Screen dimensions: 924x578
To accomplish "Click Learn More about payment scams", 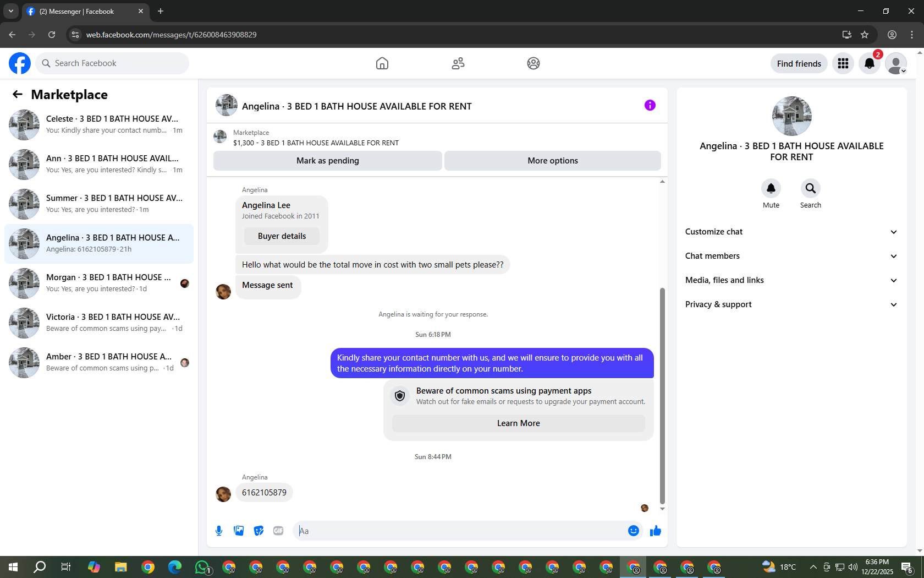I will click(x=519, y=423).
